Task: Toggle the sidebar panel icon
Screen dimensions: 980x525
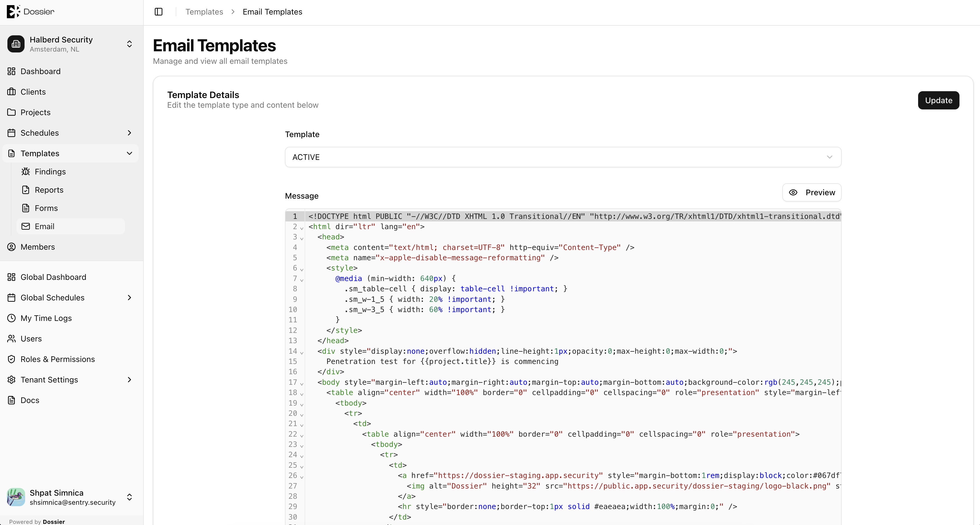Action: (x=159, y=12)
